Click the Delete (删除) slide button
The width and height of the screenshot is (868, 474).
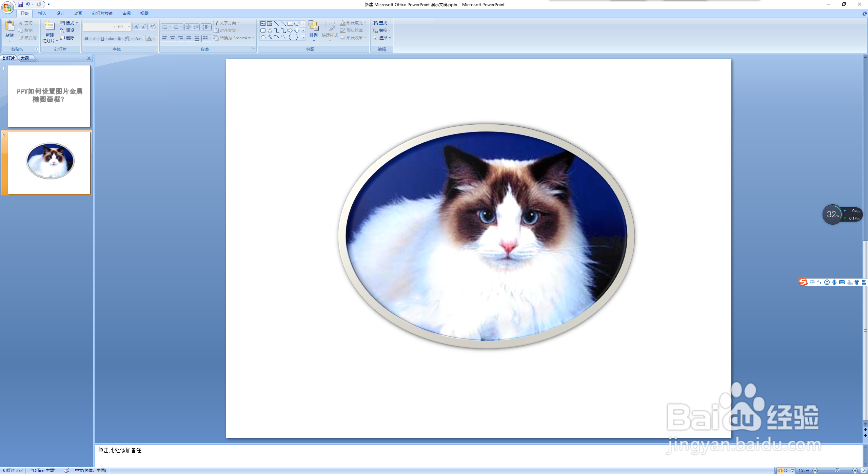point(67,38)
